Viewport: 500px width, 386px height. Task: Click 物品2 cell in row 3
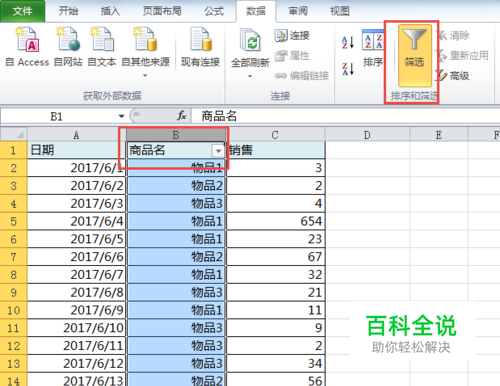point(176,186)
